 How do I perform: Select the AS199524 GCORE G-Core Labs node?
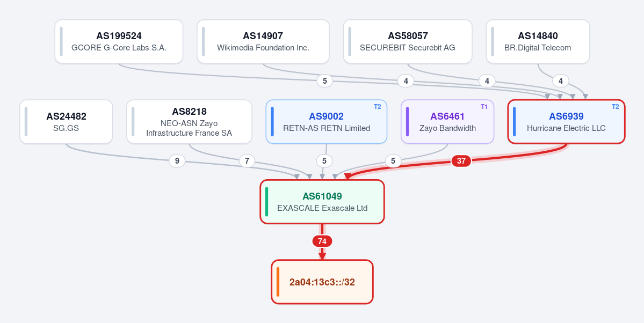click(x=119, y=41)
